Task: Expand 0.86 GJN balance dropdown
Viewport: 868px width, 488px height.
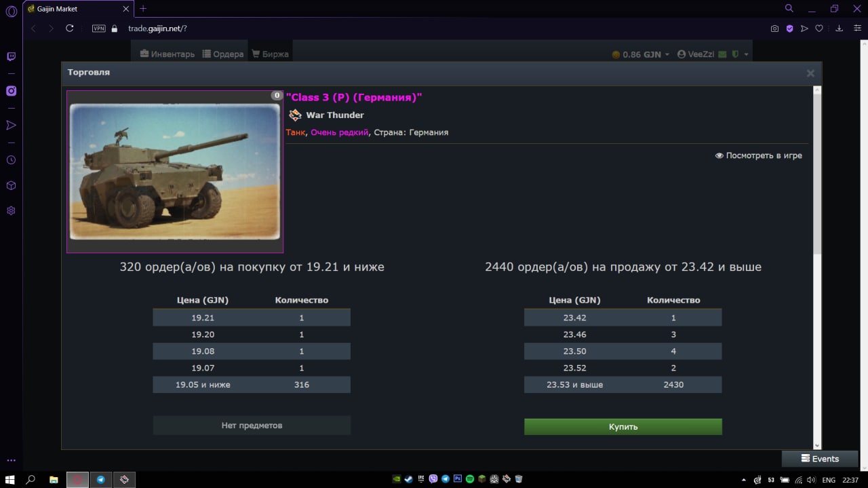Action: point(640,54)
